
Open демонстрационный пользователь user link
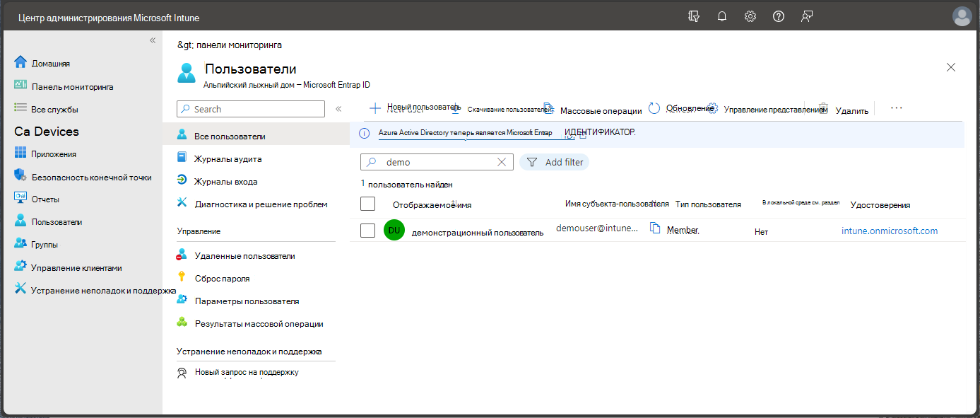point(478,232)
